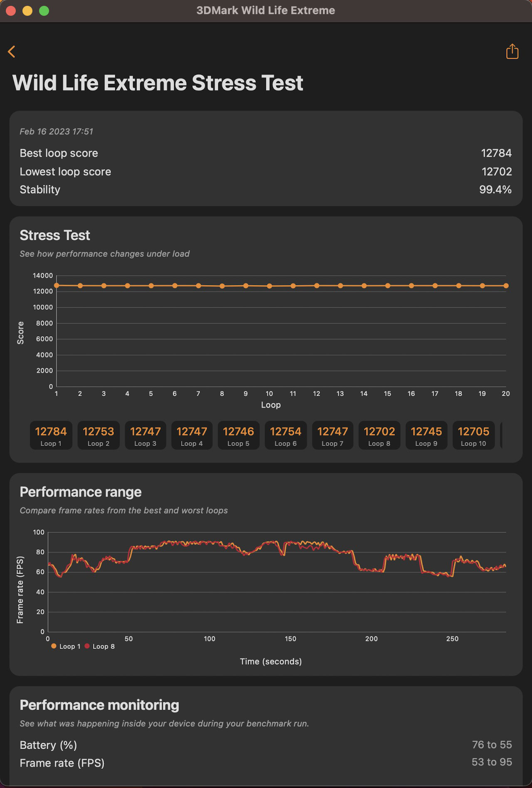Click the Battery (%) monitoring row

pyautogui.click(x=266, y=745)
